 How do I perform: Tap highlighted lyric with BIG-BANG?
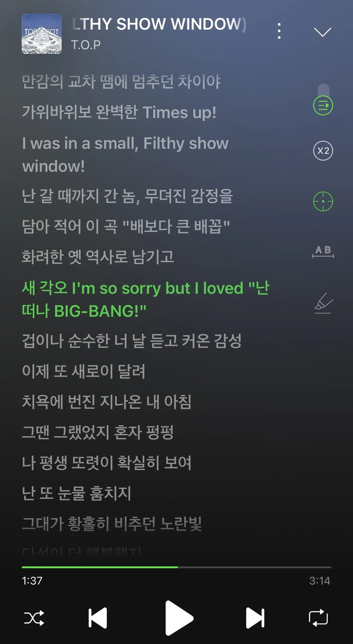[x=145, y=299]
